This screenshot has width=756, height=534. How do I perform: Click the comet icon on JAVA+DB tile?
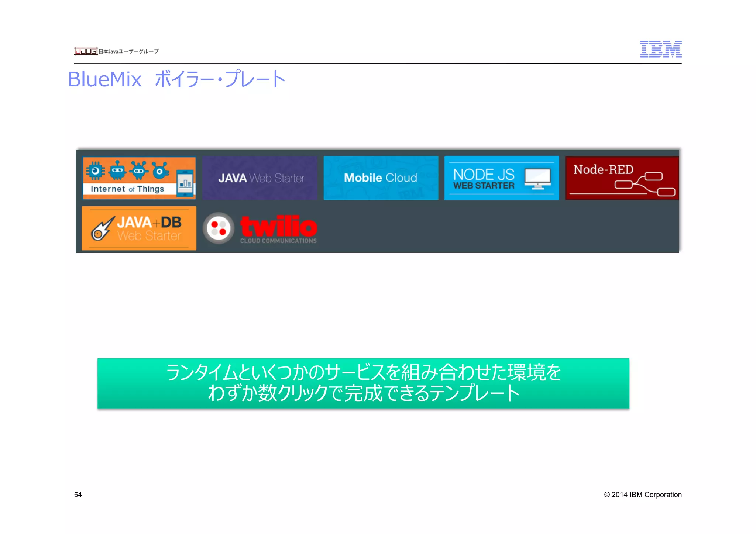[x=103, y=229]
